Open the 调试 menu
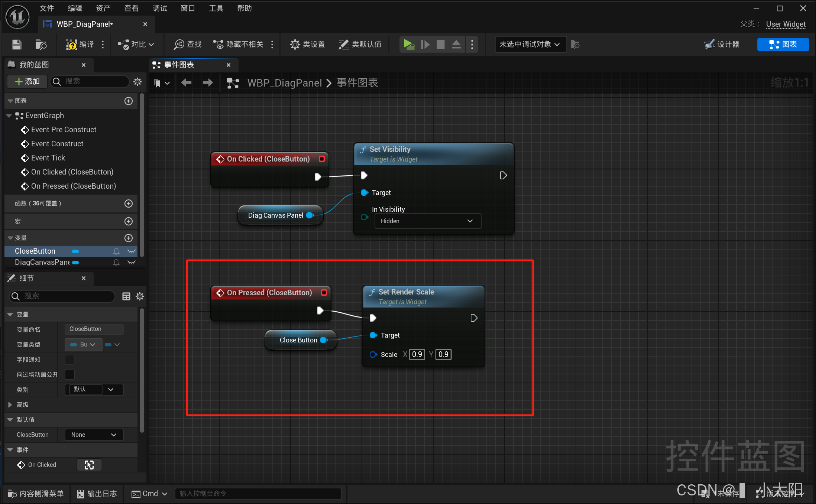 coord(160,8)
